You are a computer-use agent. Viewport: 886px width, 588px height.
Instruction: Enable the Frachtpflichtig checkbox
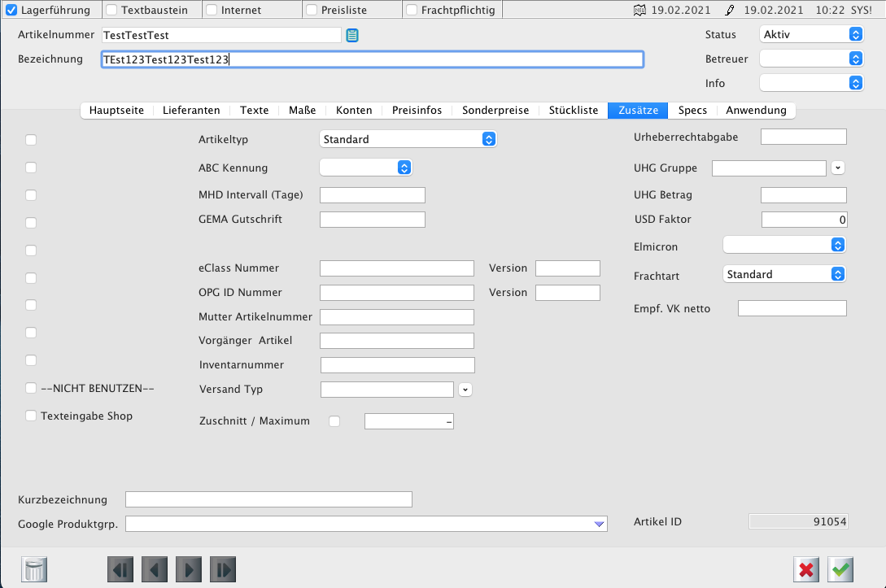click(412, 11)
